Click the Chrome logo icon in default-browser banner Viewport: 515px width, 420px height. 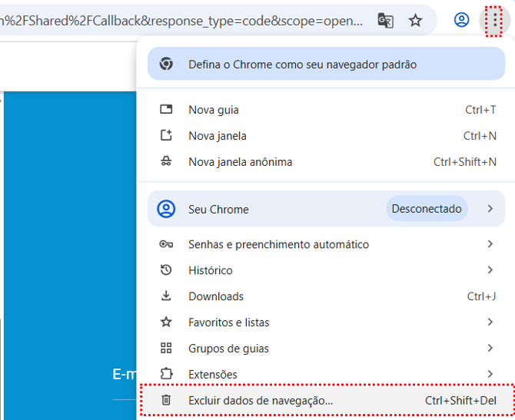[166, 64]
